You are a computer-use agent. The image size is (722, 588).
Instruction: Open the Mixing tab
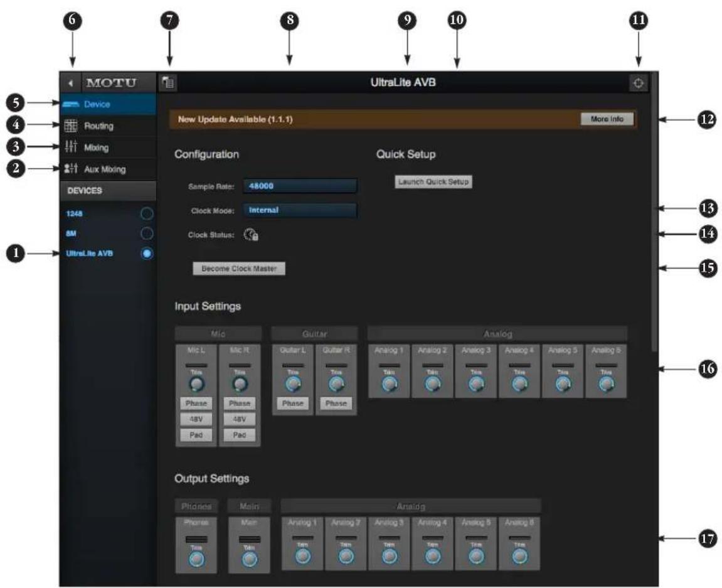click(109, 147)
